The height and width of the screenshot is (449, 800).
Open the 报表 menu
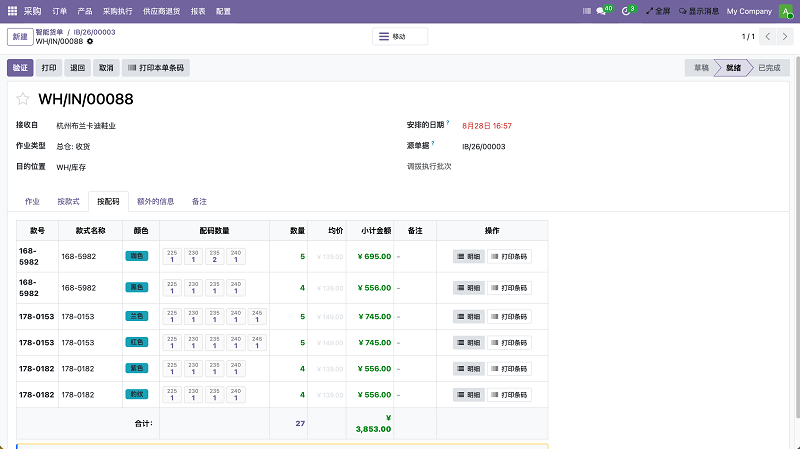[x=198, y=11]
